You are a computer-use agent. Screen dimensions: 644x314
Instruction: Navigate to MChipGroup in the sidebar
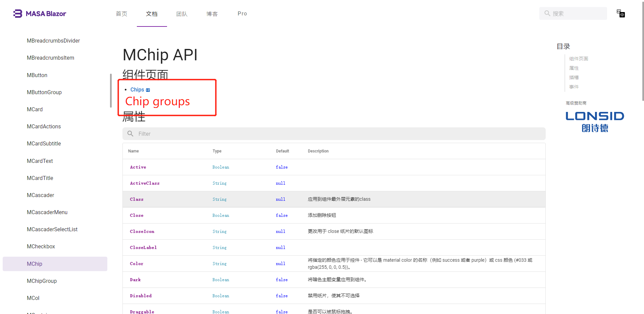pos(42,281)
